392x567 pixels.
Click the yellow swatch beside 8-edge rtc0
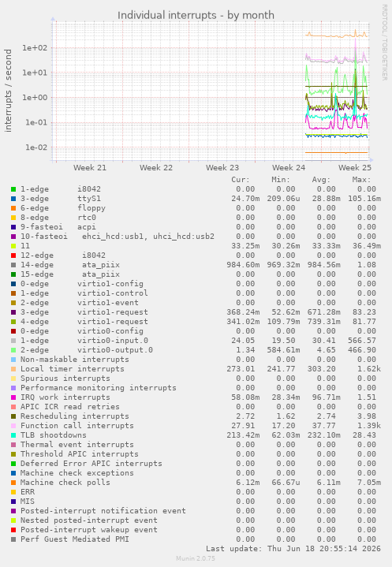coord(13,218)
